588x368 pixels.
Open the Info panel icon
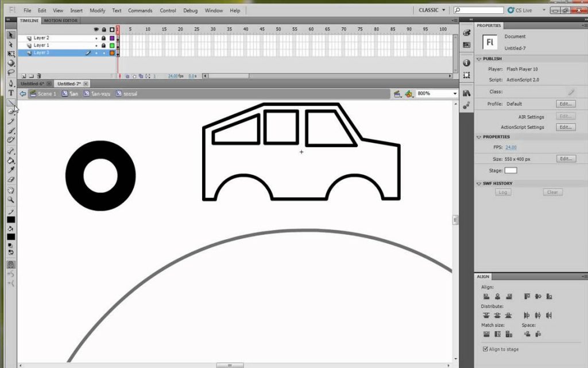[466, 63]
